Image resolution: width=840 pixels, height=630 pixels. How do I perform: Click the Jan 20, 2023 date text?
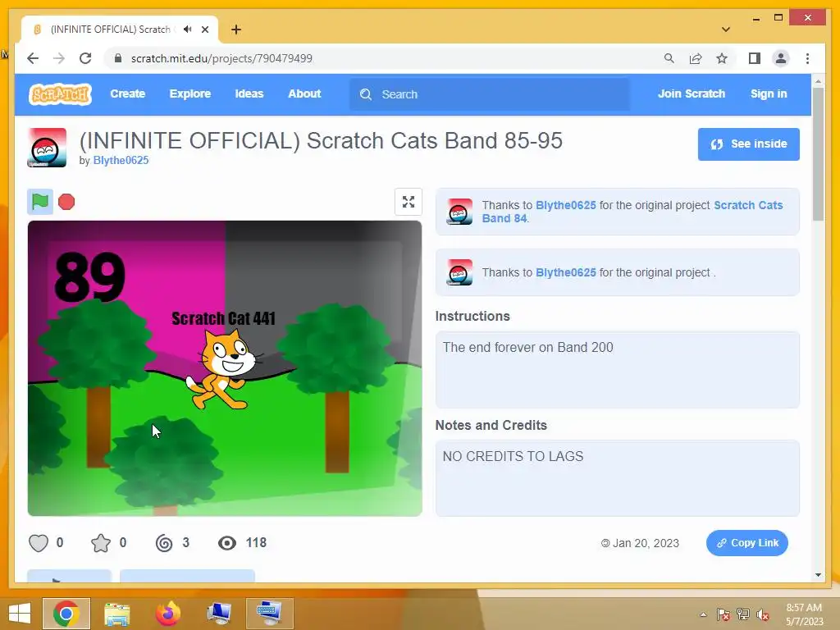pyautogui.click(x=646, y=543)
